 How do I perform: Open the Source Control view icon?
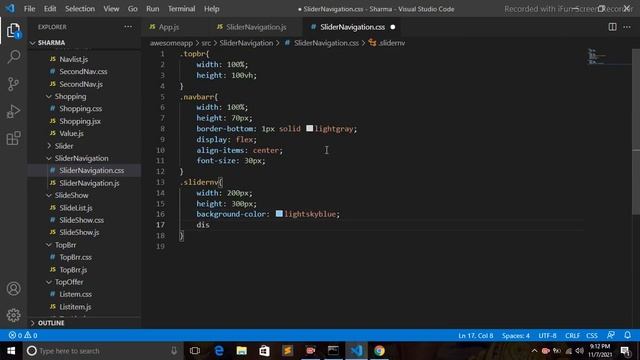coord(13,84)
